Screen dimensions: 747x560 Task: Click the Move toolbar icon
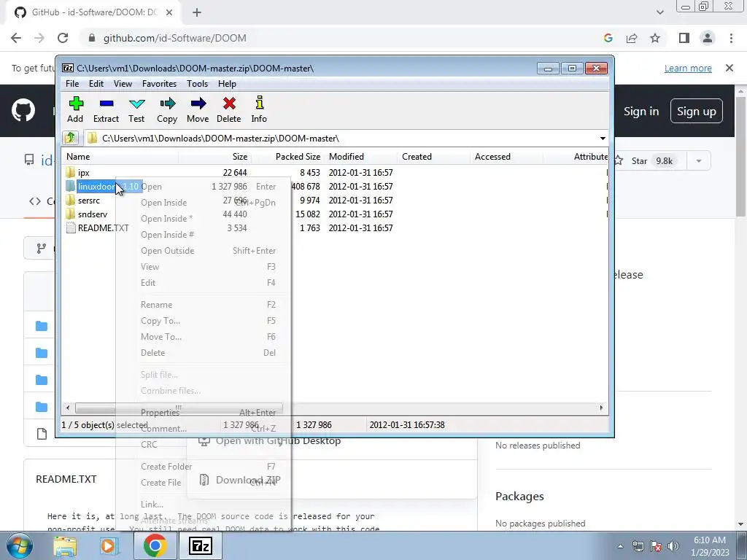coord(198,109)
